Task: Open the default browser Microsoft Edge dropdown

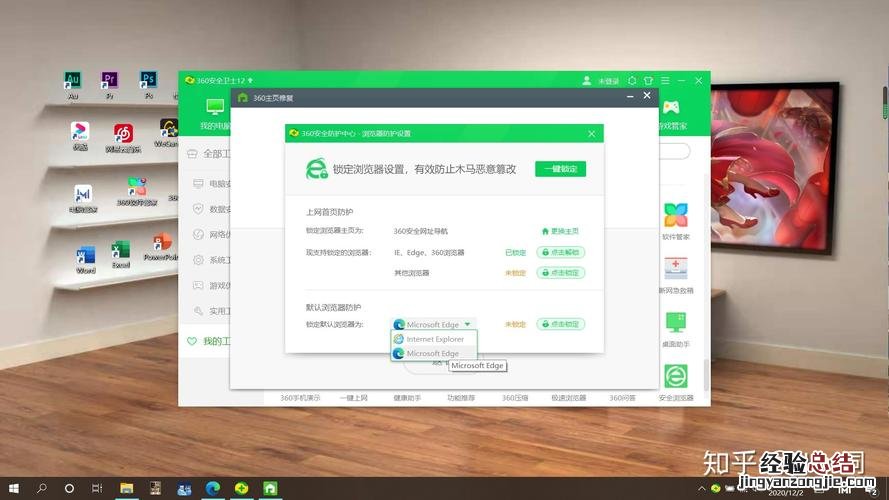Action: [x=434, y=324]
